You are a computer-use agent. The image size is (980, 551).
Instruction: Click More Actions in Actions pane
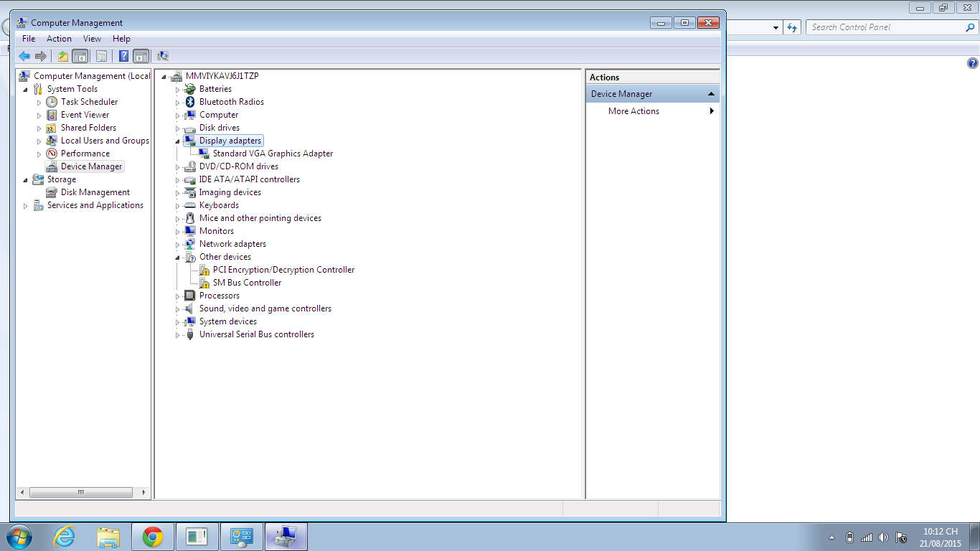(633, 111)
